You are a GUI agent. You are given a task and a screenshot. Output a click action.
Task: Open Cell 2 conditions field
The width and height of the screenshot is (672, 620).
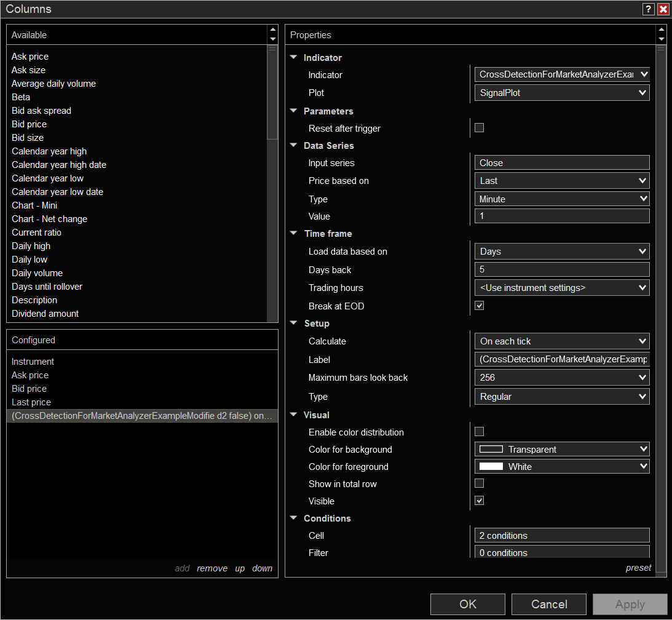click(562, 535)
